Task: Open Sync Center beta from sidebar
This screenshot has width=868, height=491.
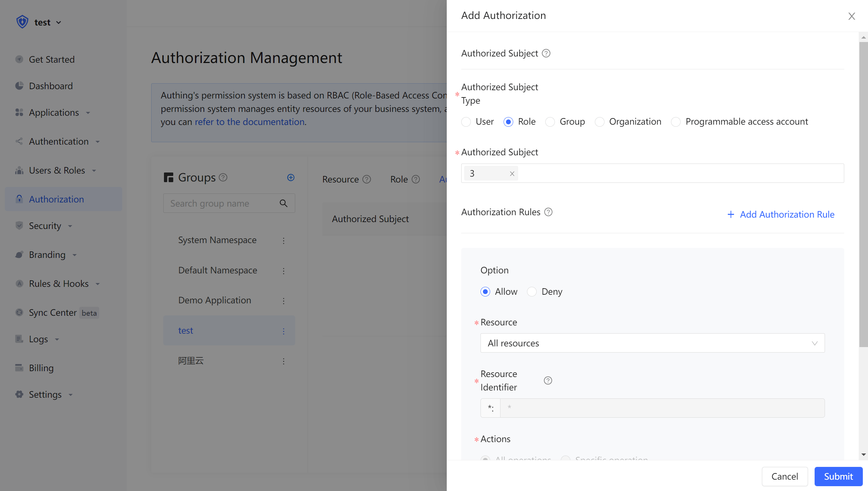Action: 52,313
